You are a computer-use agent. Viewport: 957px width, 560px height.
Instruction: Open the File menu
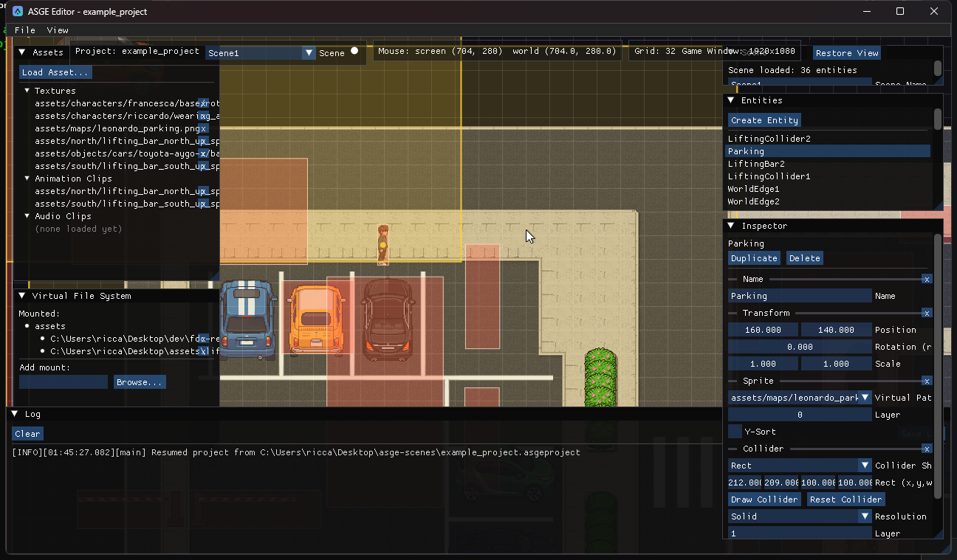click(25, 30)
